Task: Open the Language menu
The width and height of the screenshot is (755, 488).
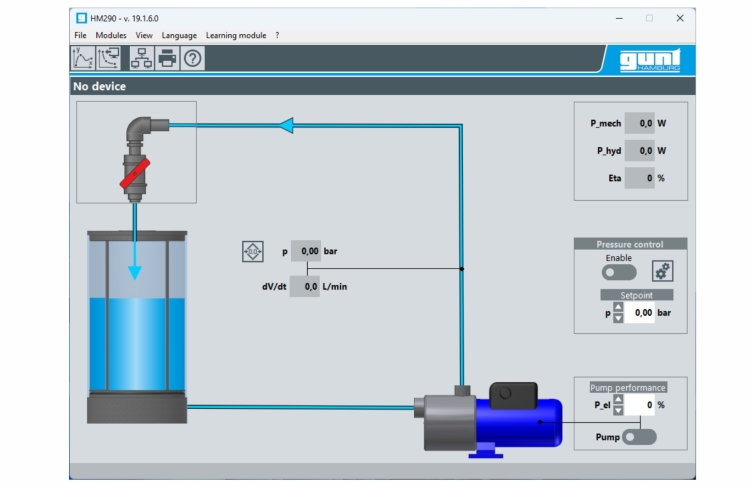Action: [x=179, y=35]
